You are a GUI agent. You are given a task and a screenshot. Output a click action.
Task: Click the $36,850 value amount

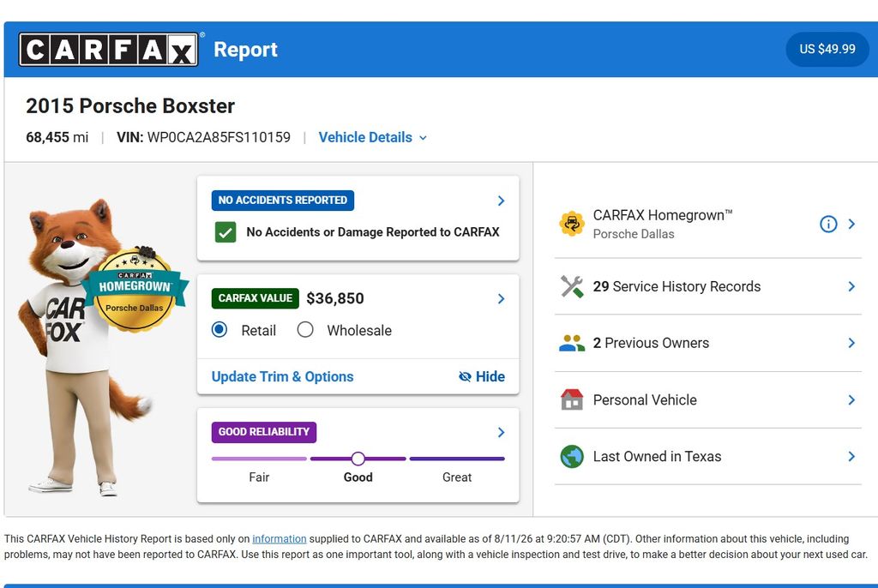point(335,298)
